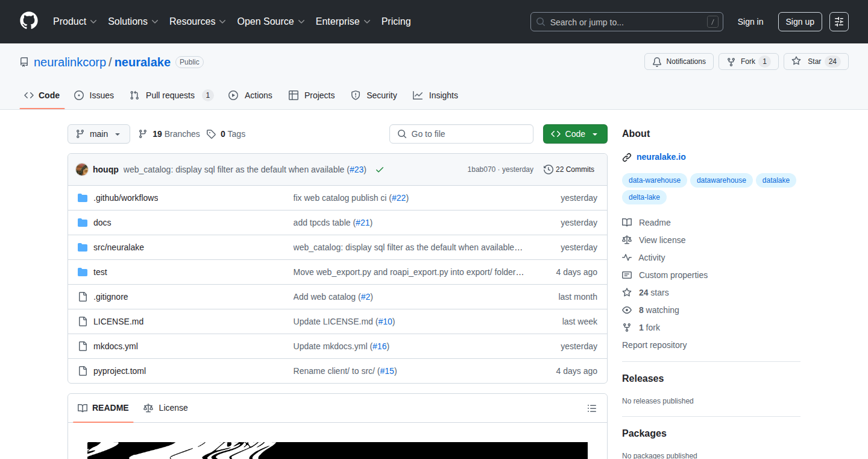The height and width of the screenshot is (459, 868).
Task: Click the src/neuralake folder icon
Action: 83,247
